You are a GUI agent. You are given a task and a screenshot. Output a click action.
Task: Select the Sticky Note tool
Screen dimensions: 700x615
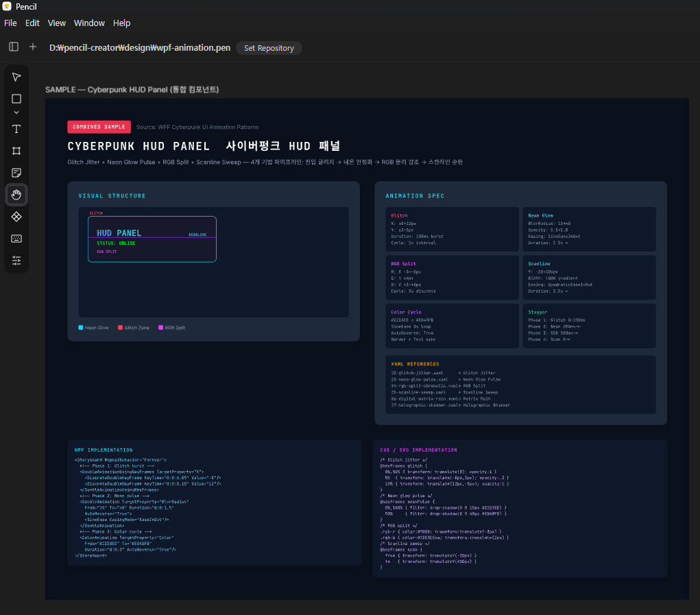point(16,173)
